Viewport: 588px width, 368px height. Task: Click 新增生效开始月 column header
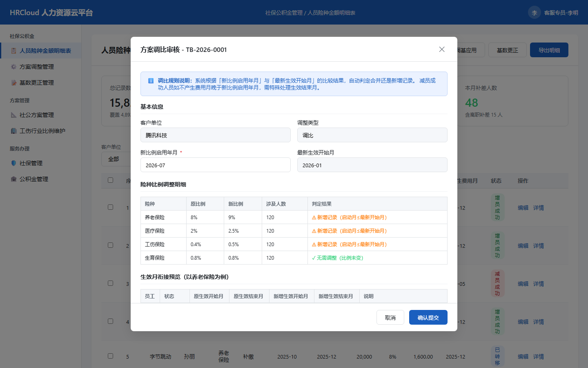(x=291, y=296)
